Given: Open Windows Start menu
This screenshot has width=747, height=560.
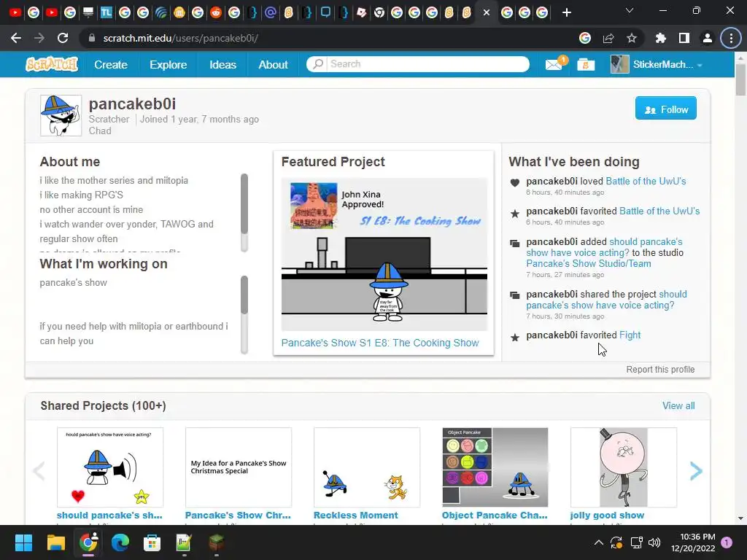Looking at the screenshot, I should [23, 542].
